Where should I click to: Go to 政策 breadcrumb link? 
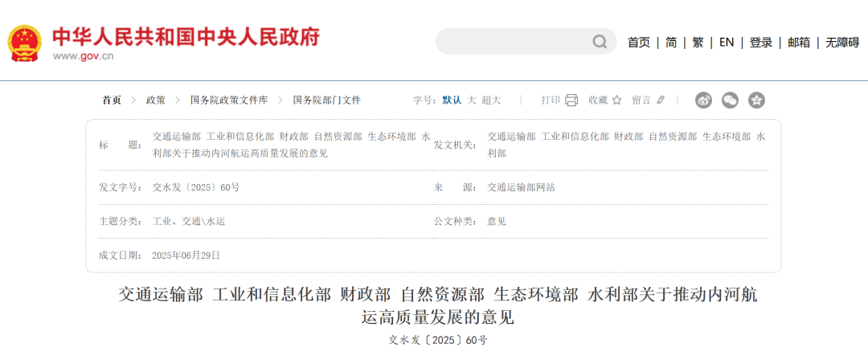tap(155, 100)
